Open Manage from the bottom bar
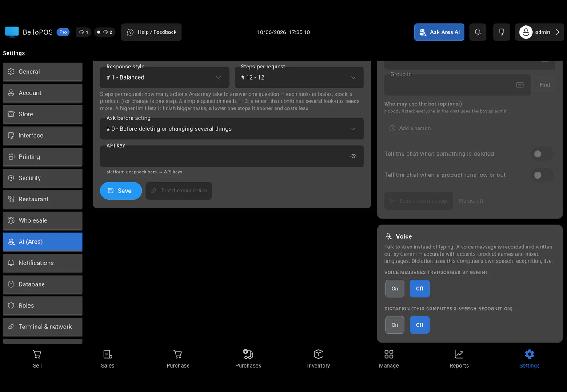The height and width of the screenshot is (392, 567). pyautogui.click(x=389, y=359)
